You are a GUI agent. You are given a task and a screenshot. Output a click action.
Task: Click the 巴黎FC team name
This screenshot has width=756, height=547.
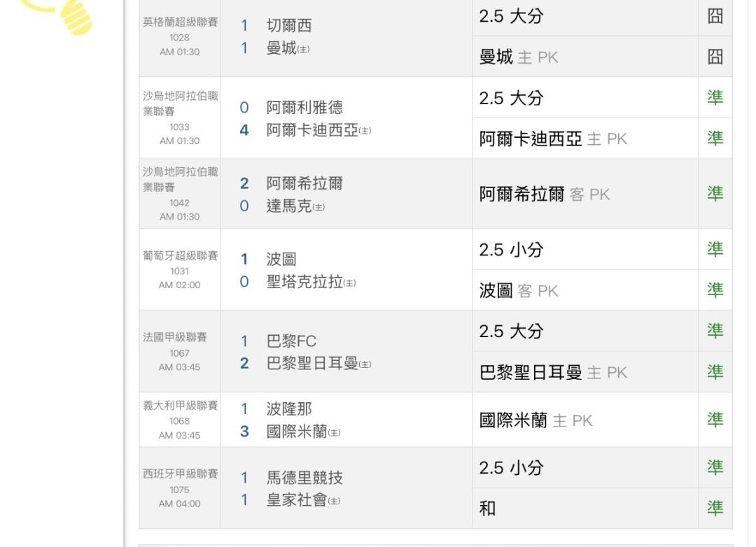292,342
